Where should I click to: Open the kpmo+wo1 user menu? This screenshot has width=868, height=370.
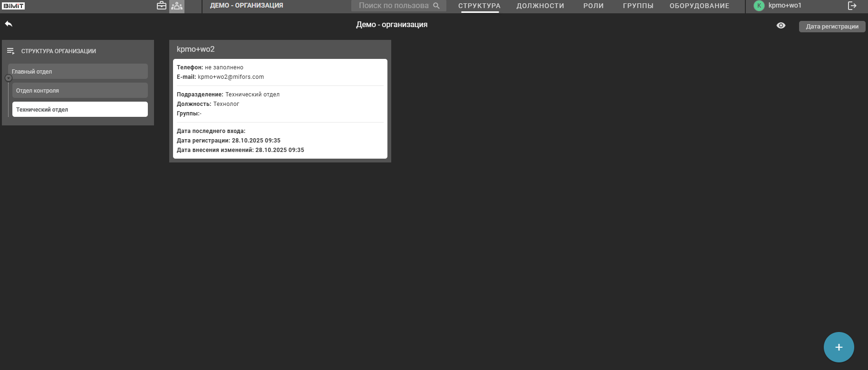coord(785,6)
